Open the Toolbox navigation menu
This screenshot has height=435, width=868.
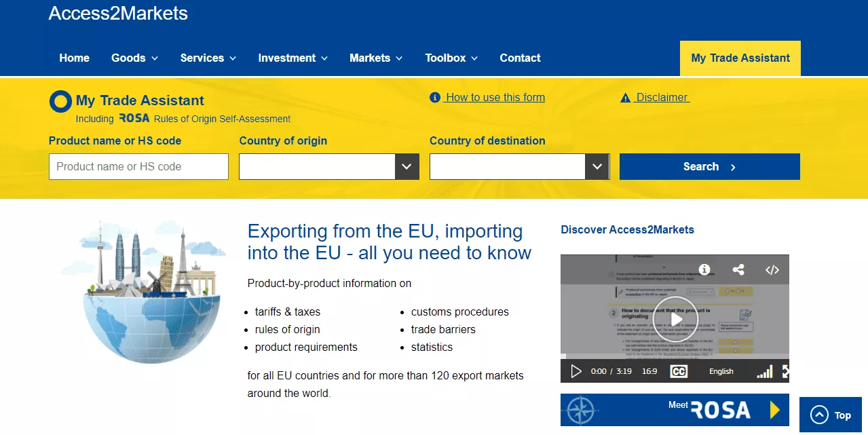point(451,58)
